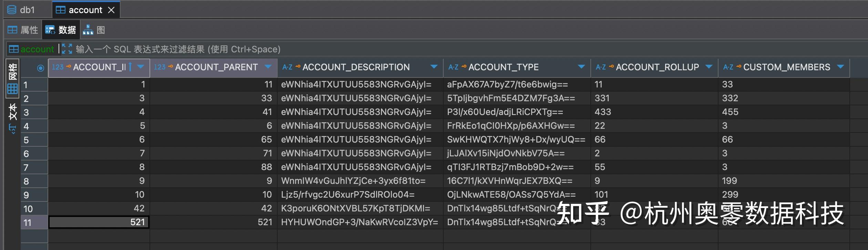Click the ACCOUNT_ID sort arrow icon

130,67
